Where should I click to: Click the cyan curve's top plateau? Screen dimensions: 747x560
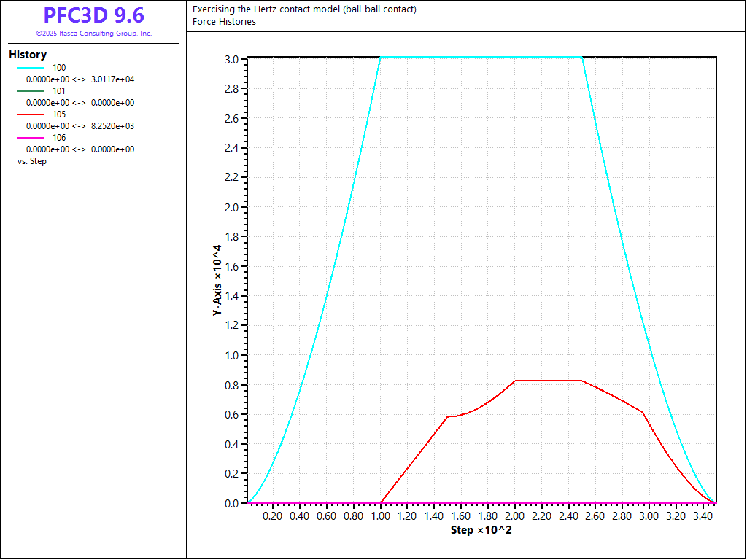(481, 57)
